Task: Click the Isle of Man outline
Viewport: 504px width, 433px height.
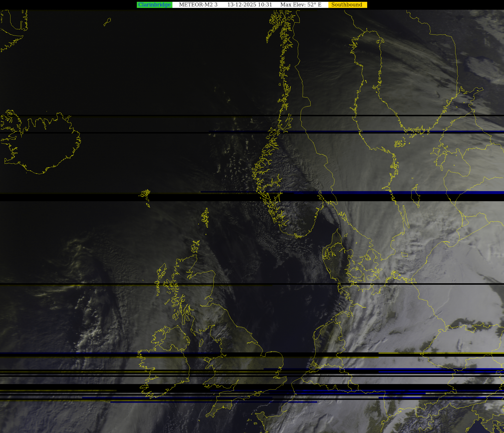Action: (201, 343)
